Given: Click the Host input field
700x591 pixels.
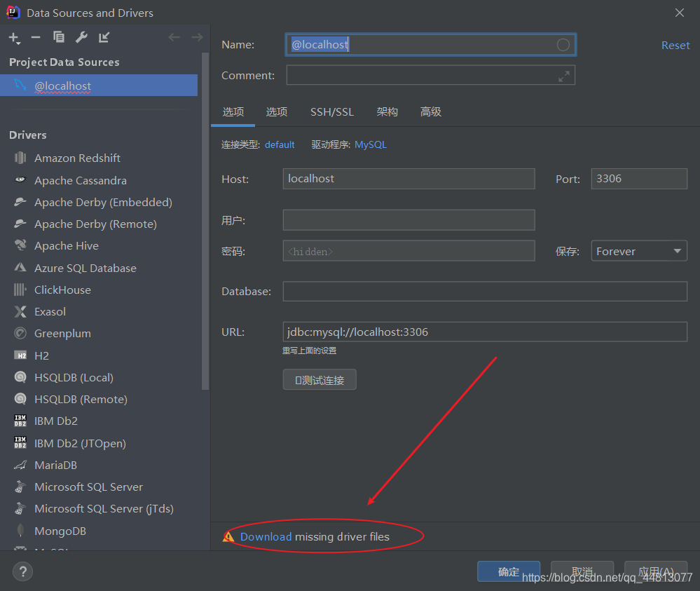Looking at the screenshot, I should tap(409, 179).
